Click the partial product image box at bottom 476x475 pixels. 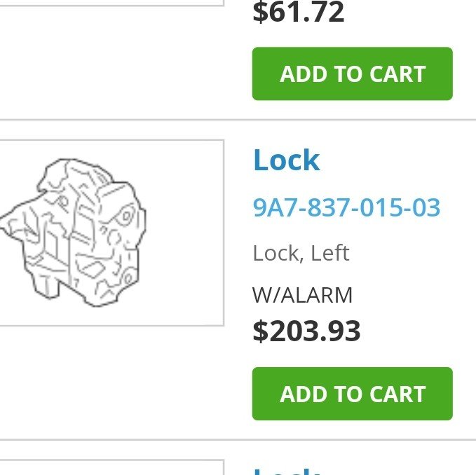tap(112, 467)
